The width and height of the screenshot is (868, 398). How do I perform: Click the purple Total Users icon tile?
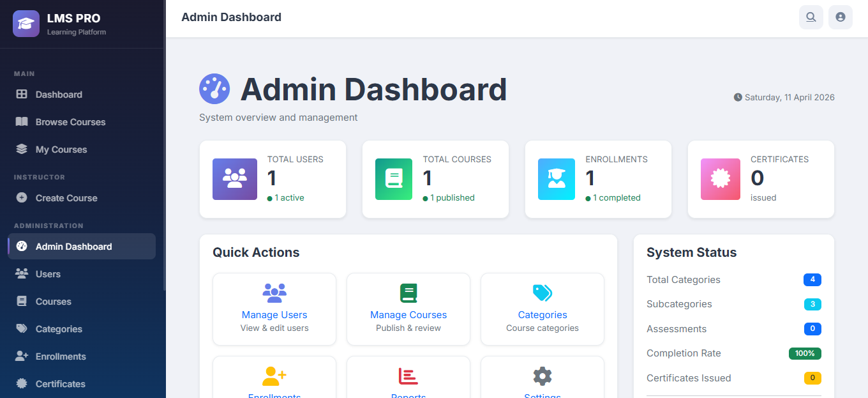pyautogui.click(x=235, y=180)
